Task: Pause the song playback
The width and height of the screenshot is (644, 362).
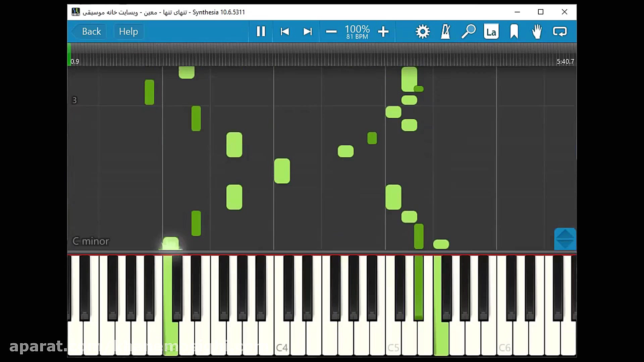Action: 261,32
